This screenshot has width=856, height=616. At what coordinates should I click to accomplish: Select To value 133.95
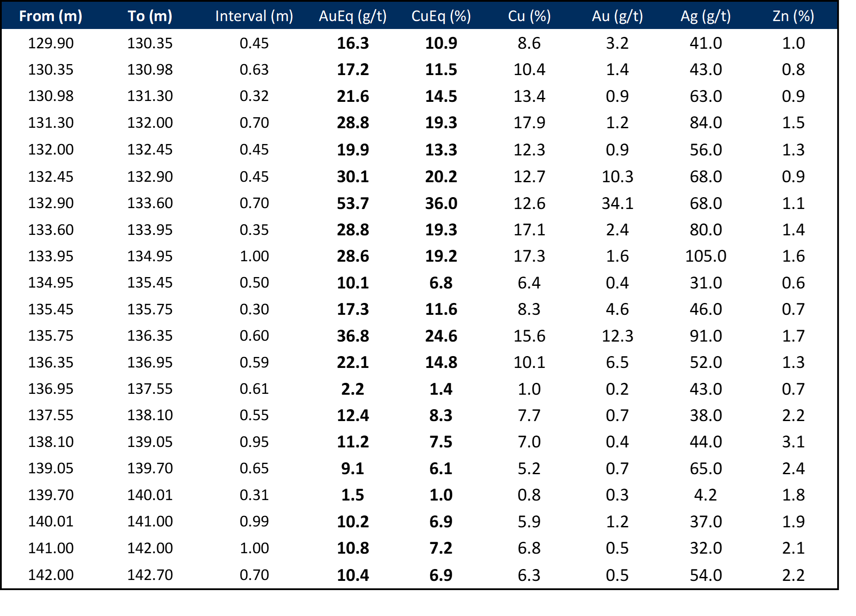150,230
